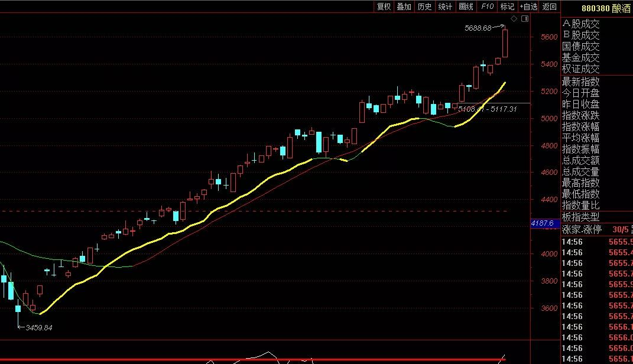This screenshot has width=633, height=364.
Task: Click the 3600 axis label
Action: [549, 308]
